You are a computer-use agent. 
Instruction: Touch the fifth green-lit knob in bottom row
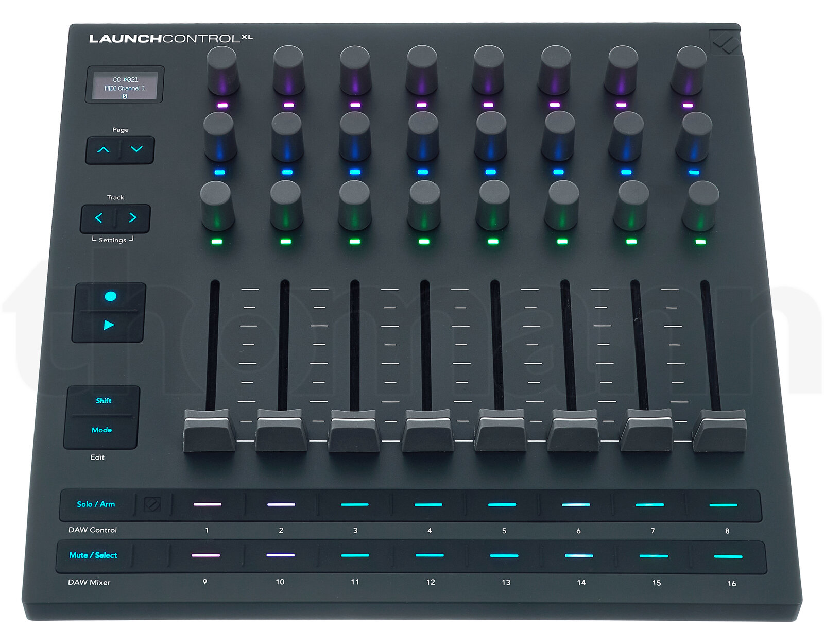(493, 205)
